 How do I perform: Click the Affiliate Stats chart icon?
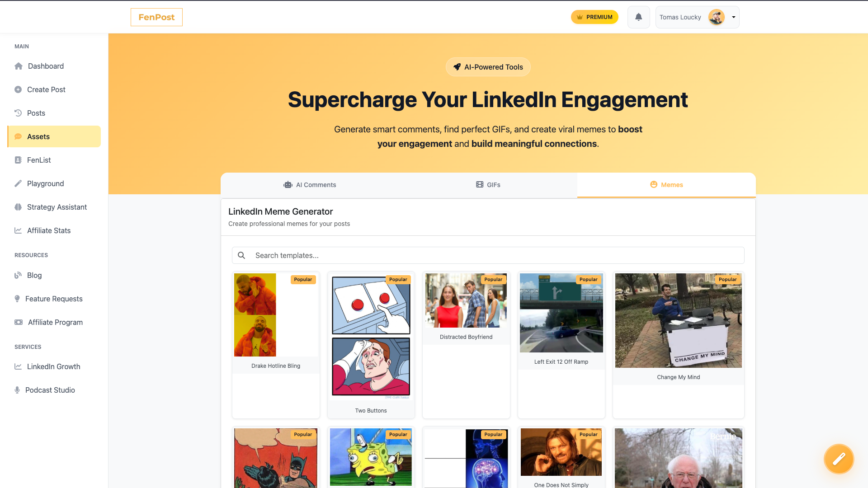18,230
